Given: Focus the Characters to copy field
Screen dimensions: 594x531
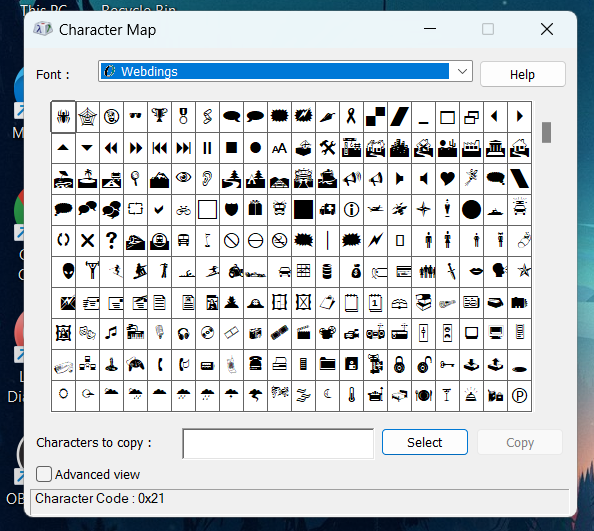Looking at the screenshot, I should point(278,444).
